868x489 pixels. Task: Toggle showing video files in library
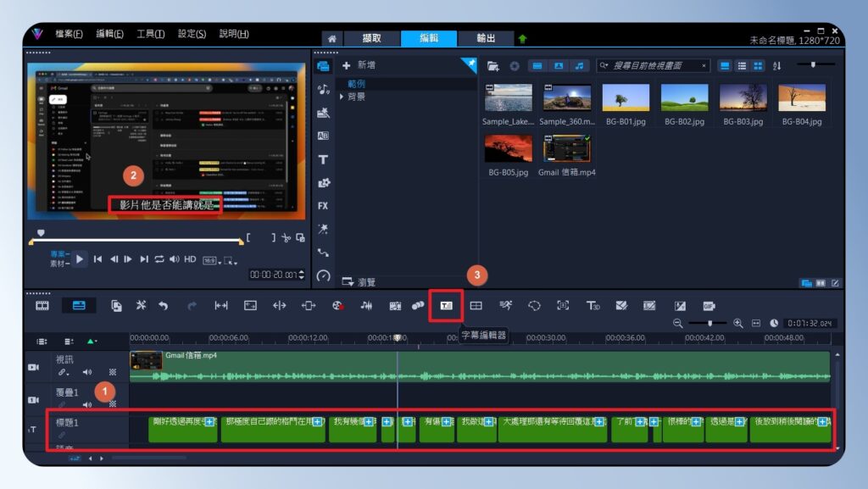(537, 66)
